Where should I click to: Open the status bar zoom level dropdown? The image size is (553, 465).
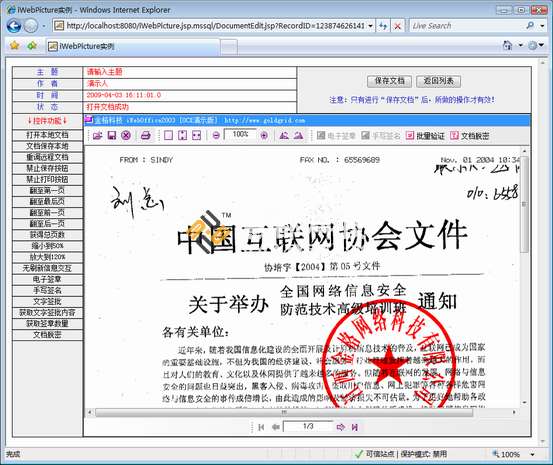point(533,454)
